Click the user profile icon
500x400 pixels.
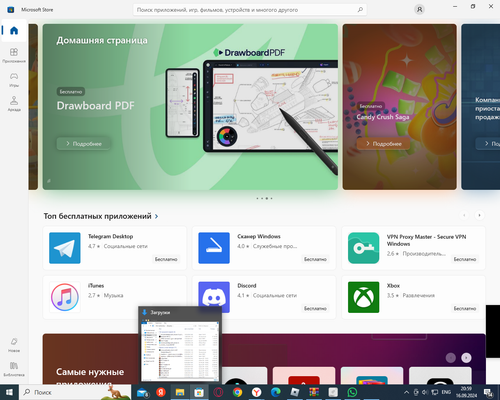pyautogui.click(x=419, y=10)
